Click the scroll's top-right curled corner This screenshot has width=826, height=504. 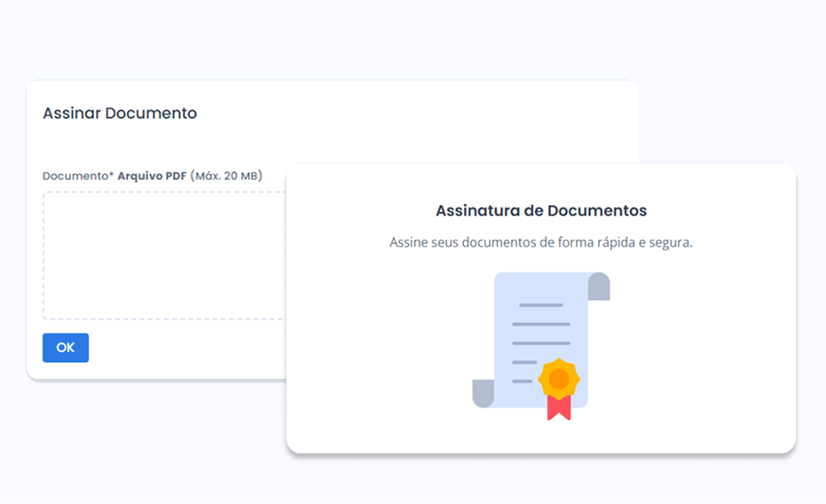(x=599, y=287)
